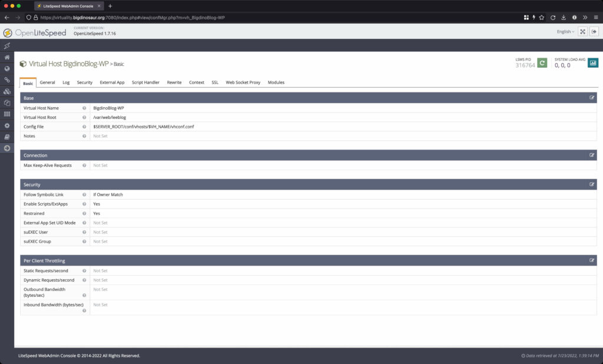Click the Listeners chain-link icon in sidebar
This screenshot has height=364, width=603.
click(x=7, y=80)
